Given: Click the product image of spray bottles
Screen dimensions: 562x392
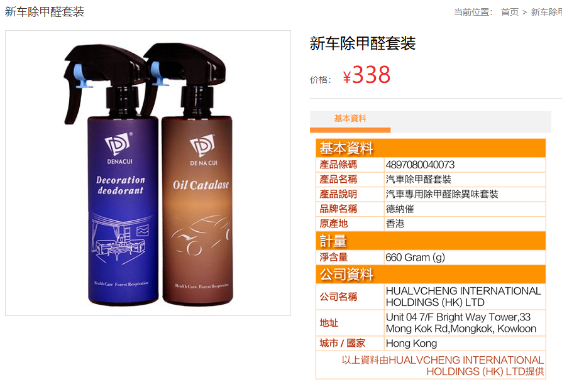Looking at the screenshot, I should tap(148, 173).
